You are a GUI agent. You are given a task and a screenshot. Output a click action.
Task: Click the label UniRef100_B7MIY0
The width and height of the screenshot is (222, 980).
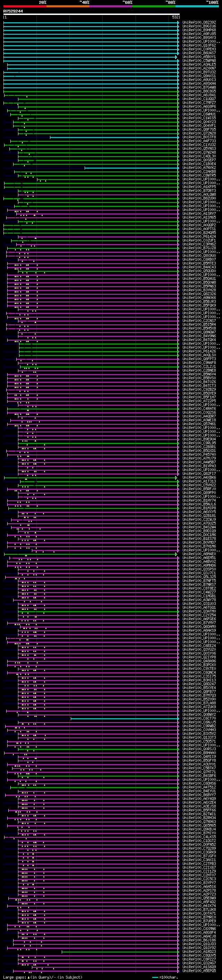(199, 833)
